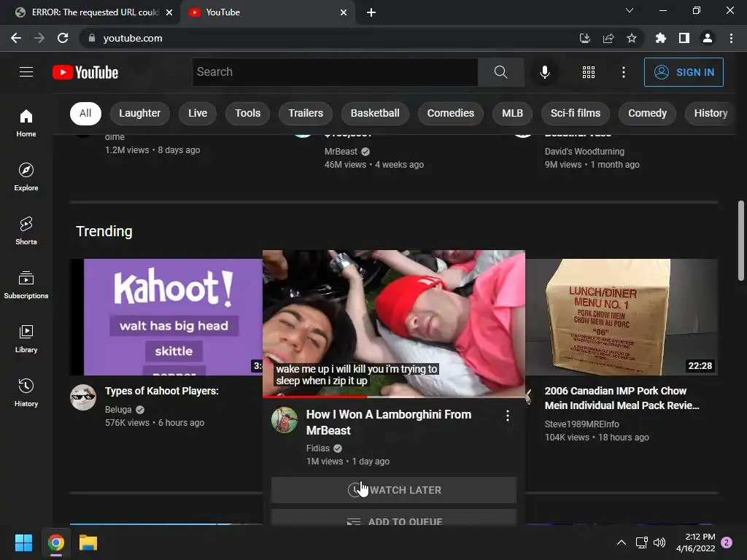Click the search magnifier button
This screenshot has width=747, height=560.
(500, 72)
